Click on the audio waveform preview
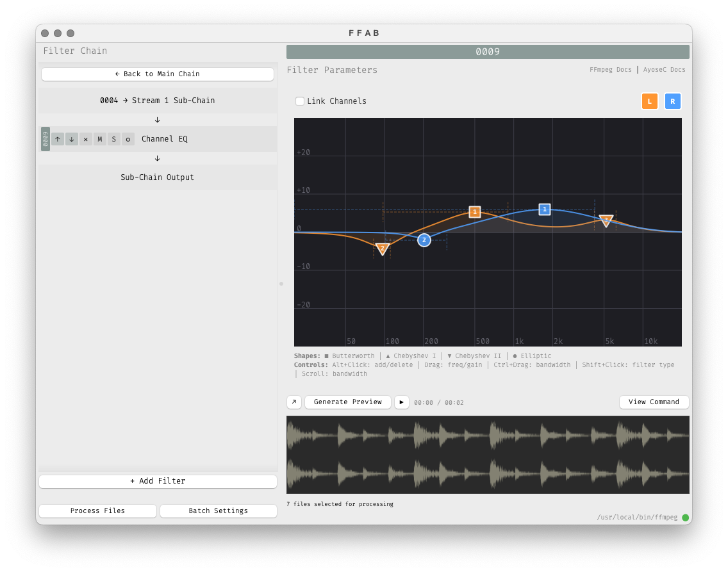The image size is (728, 572). [488, 455]
